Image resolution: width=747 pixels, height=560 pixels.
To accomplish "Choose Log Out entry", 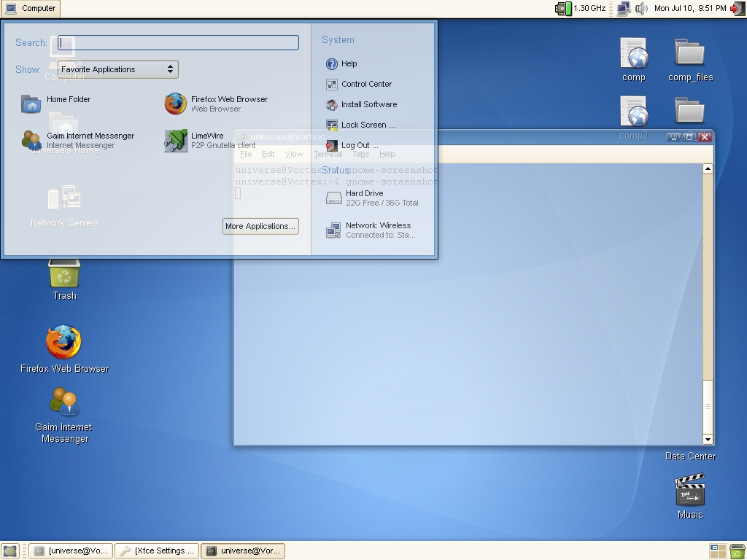I will tap(352, 145).
